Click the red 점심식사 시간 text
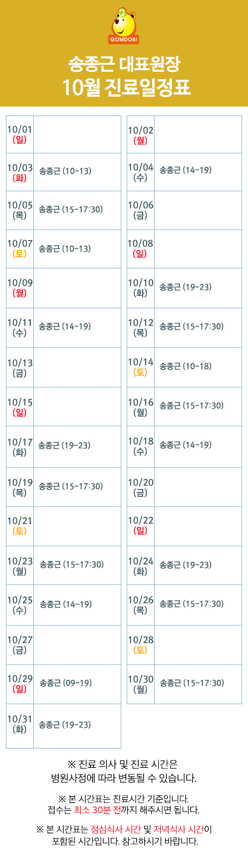 116,830
